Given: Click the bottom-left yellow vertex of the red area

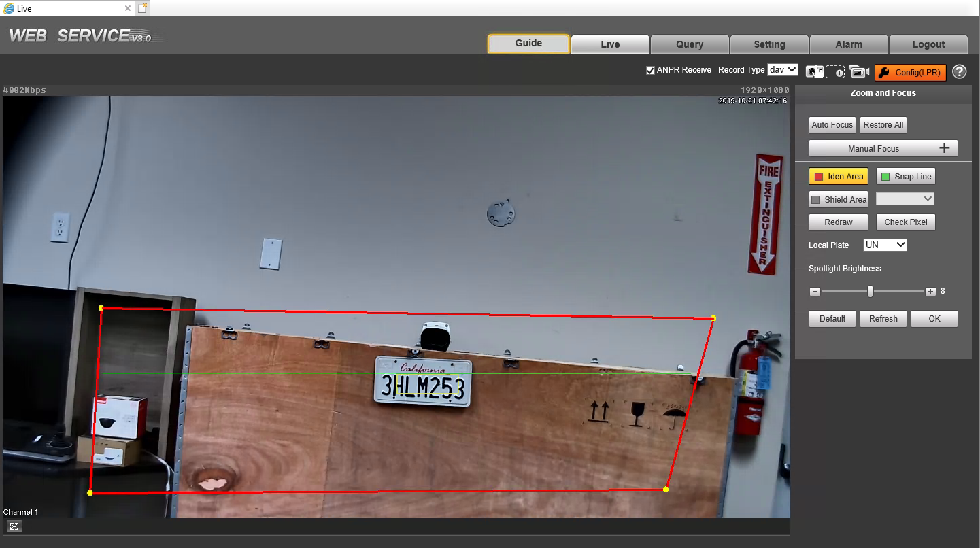Looking at the screenshot, I should 90,492.
